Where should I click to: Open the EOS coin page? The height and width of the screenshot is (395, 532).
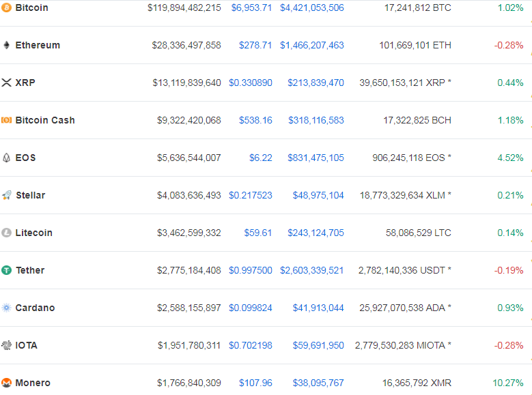(x=25, y=158)
